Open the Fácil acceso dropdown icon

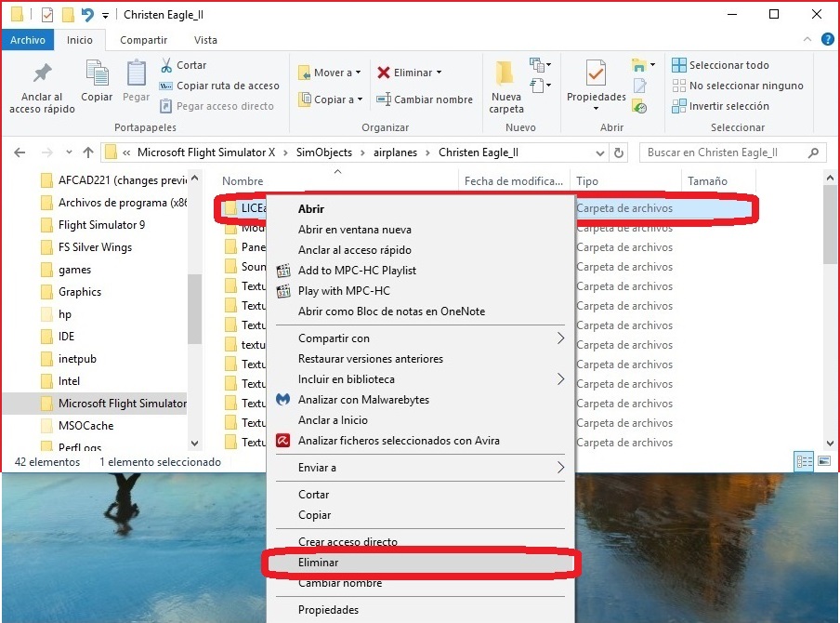pos(540,86)
